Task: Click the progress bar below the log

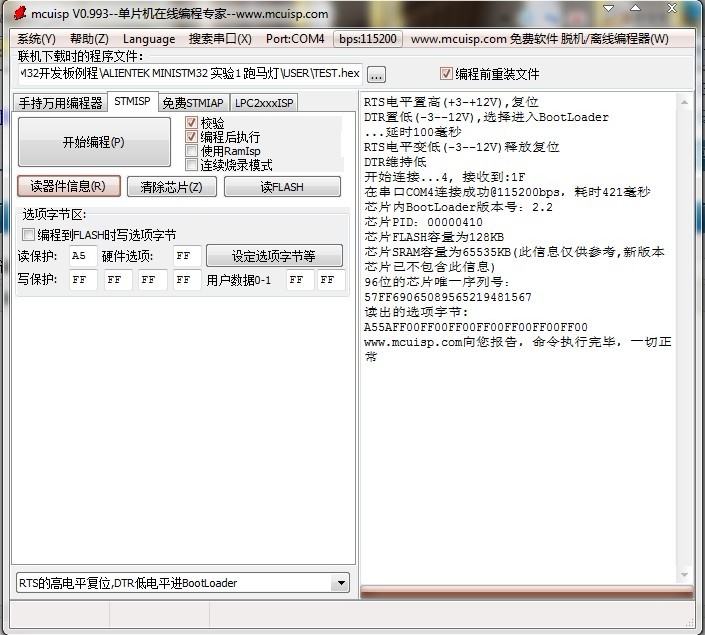Action: [527, 592]
